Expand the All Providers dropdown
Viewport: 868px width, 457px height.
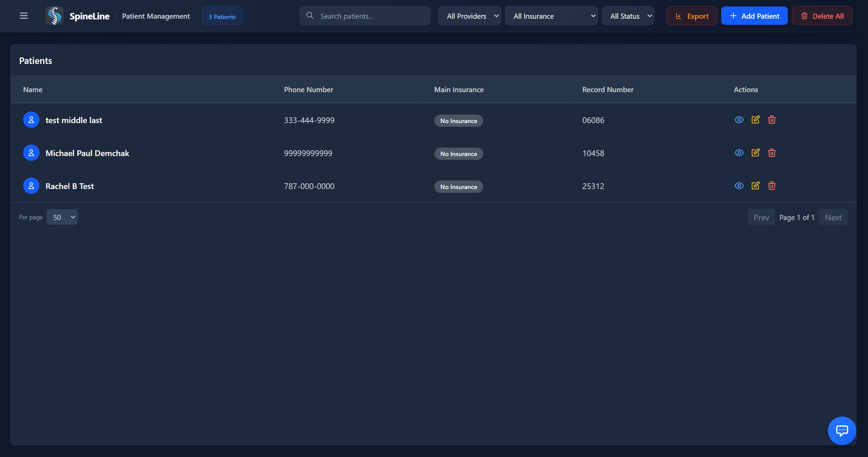469,16
